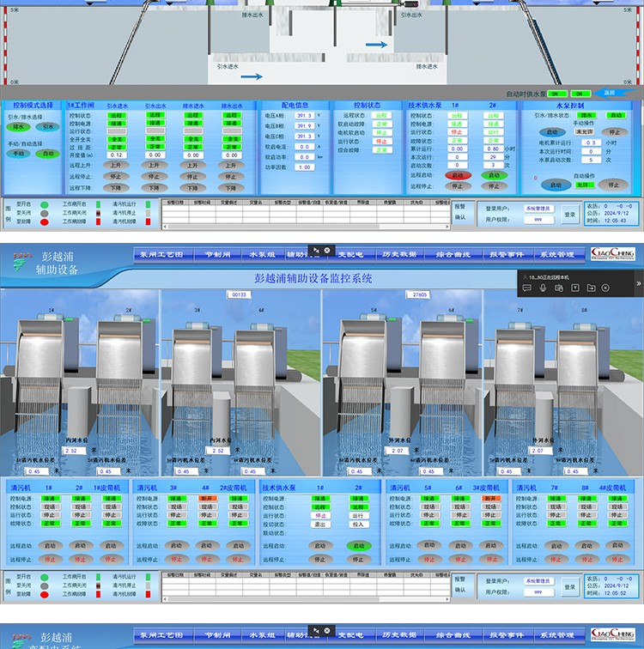Viewport: 644px width, 649px height.
Task: Stop 清污机 2# via 远程停止
Action: (x=81, y=560)
